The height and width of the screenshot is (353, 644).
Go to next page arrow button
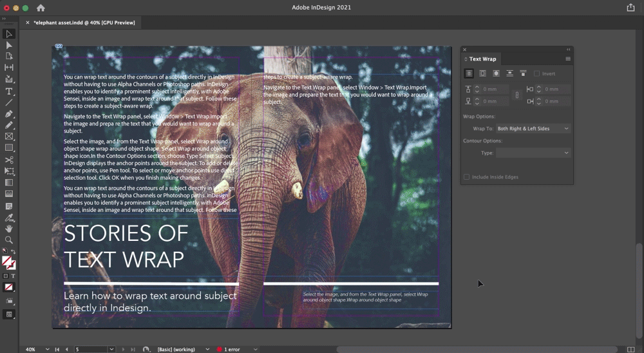click(x=124, y=349)
